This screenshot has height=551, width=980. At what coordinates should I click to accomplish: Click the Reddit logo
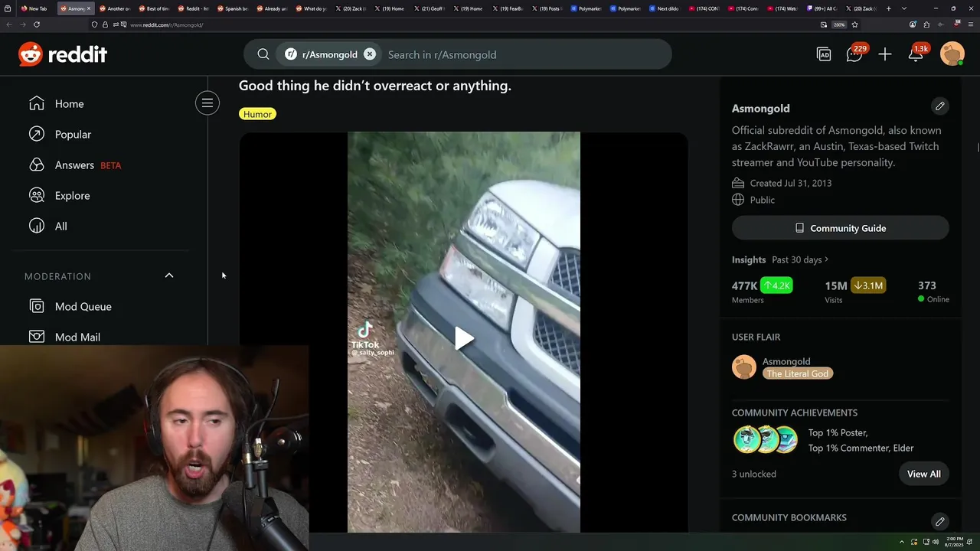click(63, 54)
